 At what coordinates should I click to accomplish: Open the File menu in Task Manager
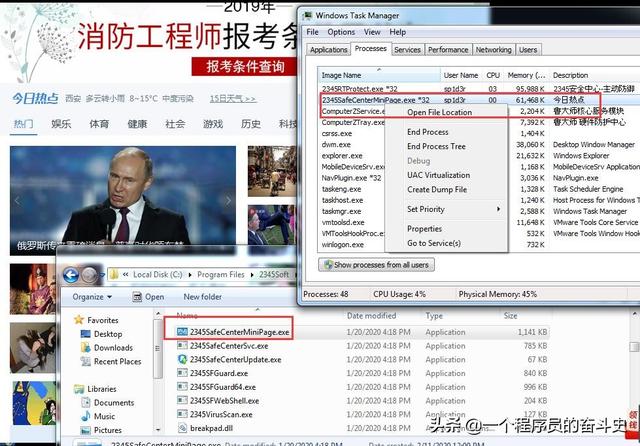[x=312, y=32]
